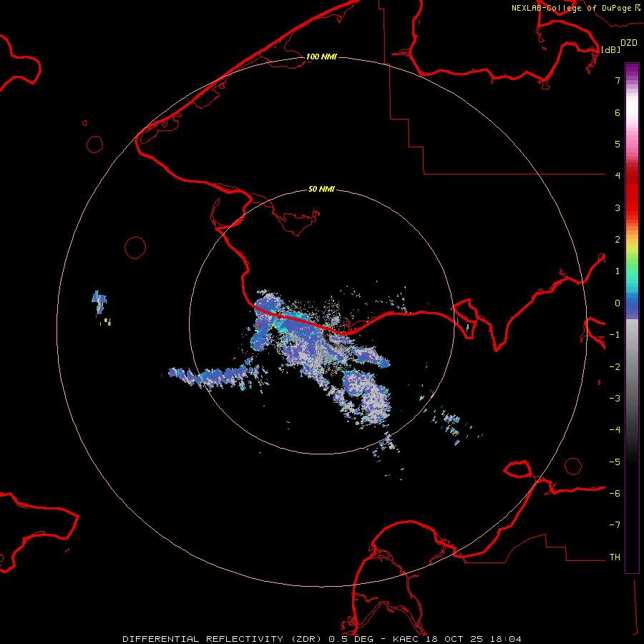644x644 pixels.
Task: Click the DZD label above the color scale
Action: pyautogui.click(x=629, y=43)
